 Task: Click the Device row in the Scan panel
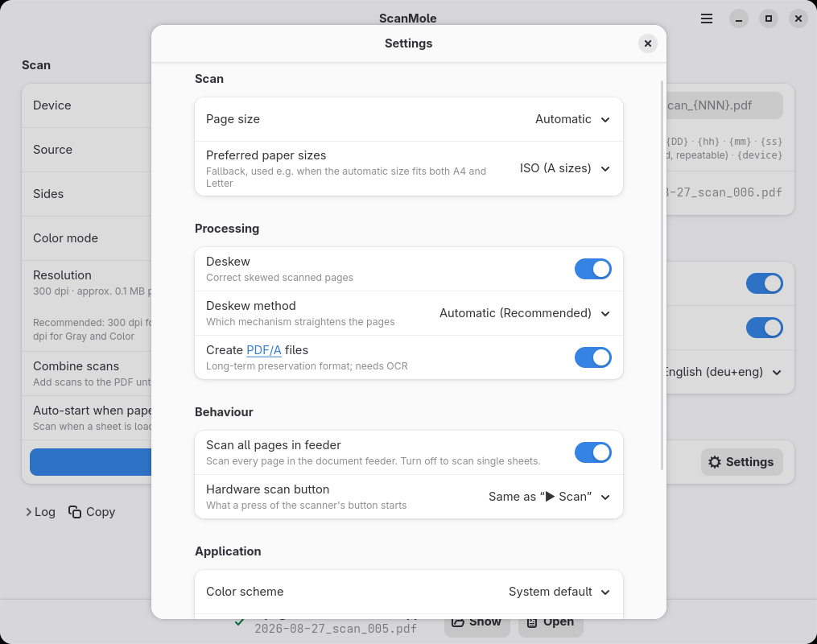pos(86,105)
